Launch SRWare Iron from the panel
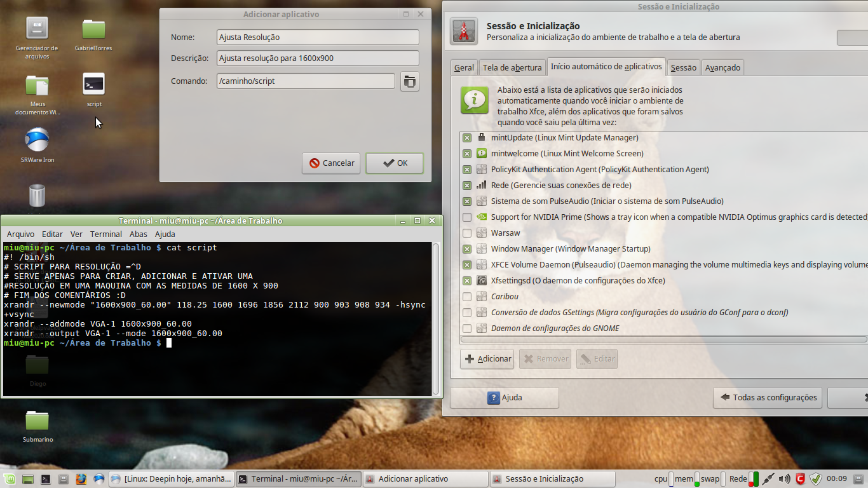Viewport: 868px width, 488px height. (98, 479)
